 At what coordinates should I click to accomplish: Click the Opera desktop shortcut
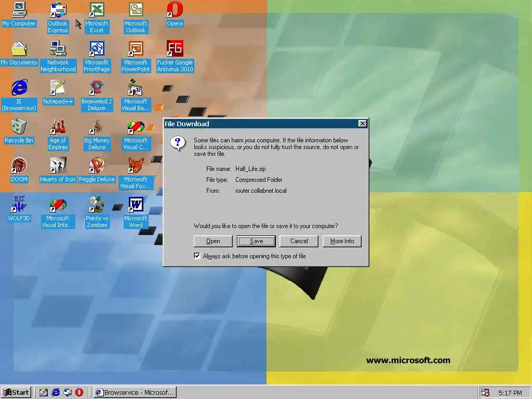click(175, 15)
